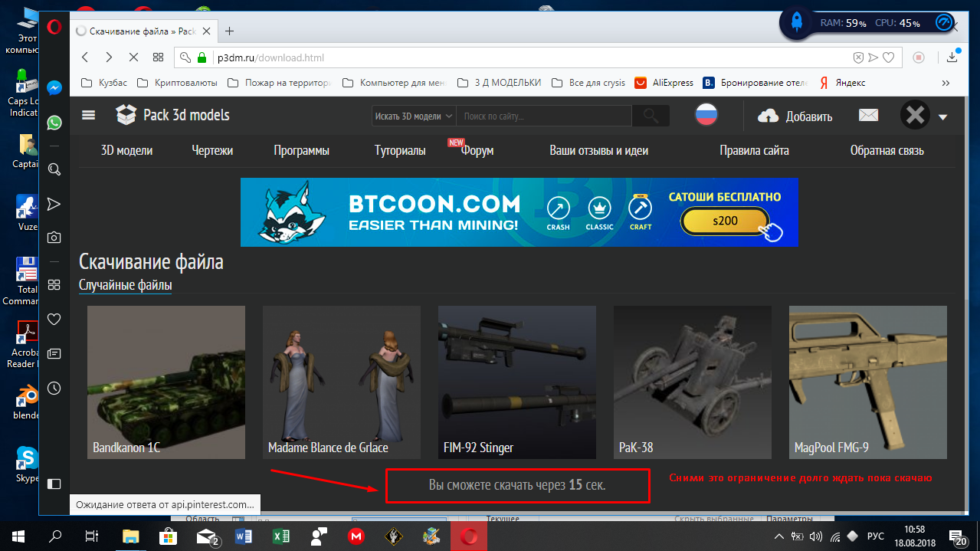Open PaK-38 model thumbnail

click(x=693, y=382)
